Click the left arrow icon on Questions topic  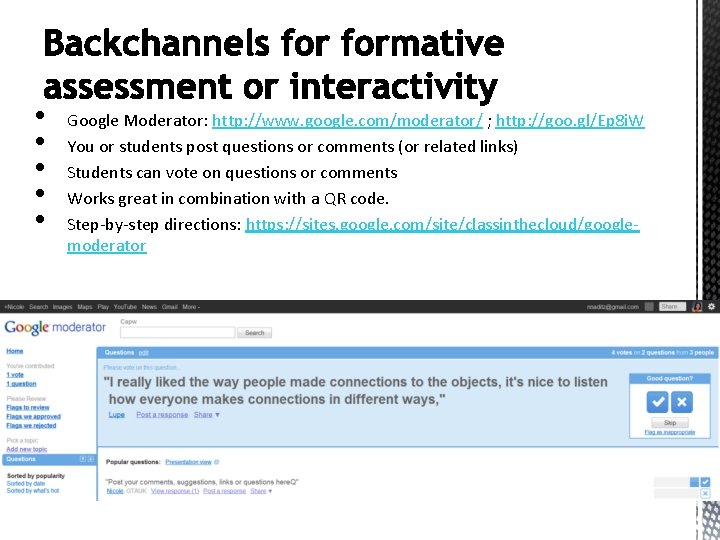83,459
